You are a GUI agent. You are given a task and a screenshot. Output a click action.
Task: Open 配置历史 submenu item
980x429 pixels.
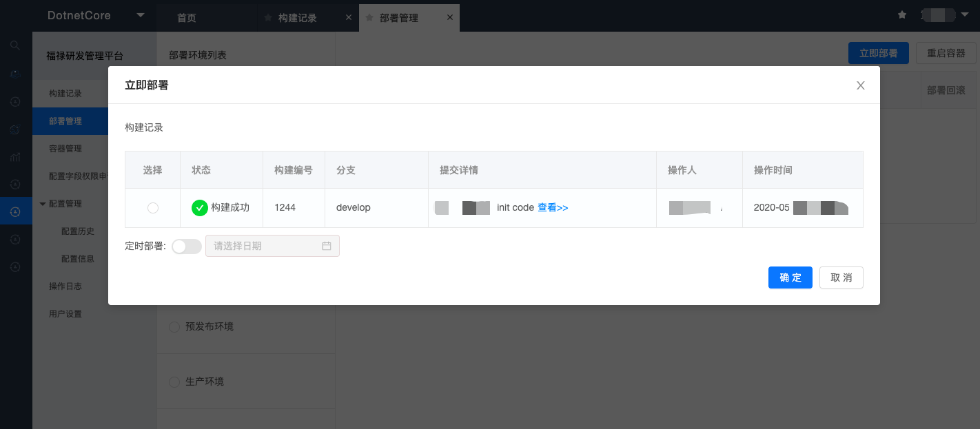point(78,231)
